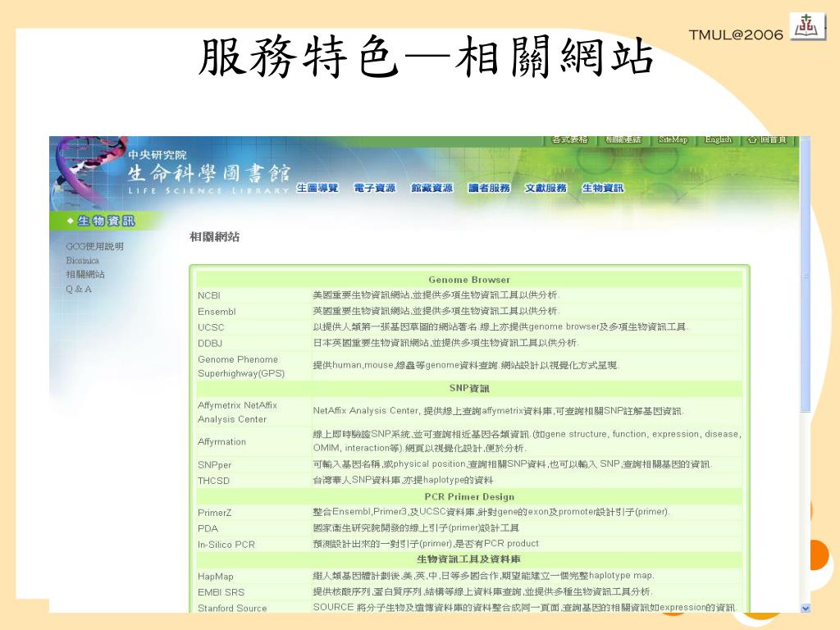Open Genome Phenome Superhighway(GPS) link

click(241, 367)
